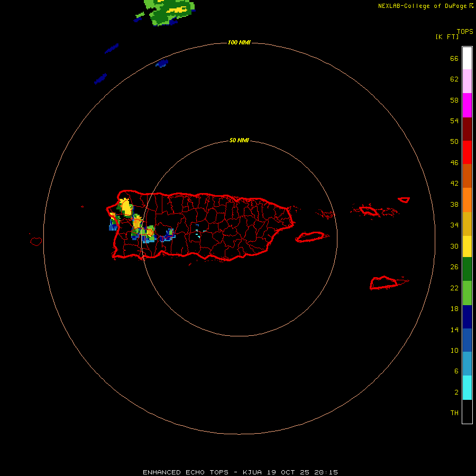Click the 'ENHANCED ECHO TOPS - KJUA' caption
This screenshot has height=476, width=476.
click(x=202, y=472)
